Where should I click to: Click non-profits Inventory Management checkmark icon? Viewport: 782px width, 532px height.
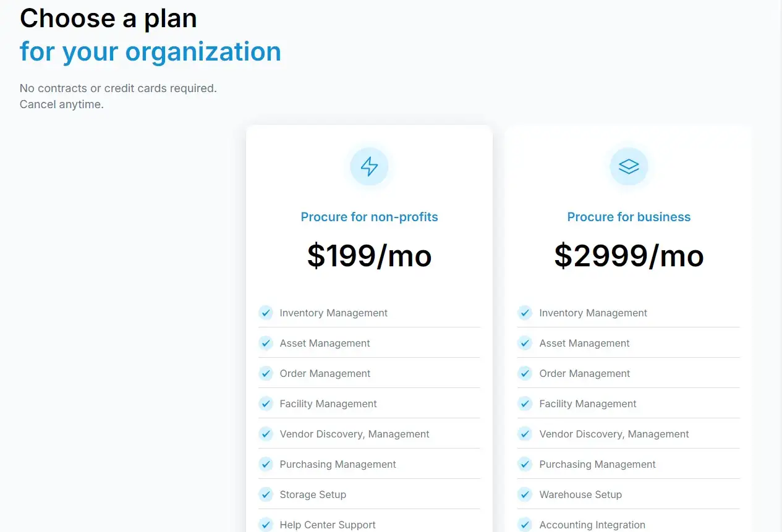pos(266,313)
